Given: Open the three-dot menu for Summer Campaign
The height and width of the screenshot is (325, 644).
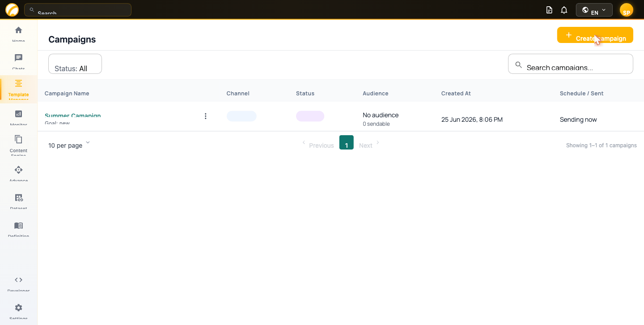Looking at the screenshot, I should pos(206,116).
